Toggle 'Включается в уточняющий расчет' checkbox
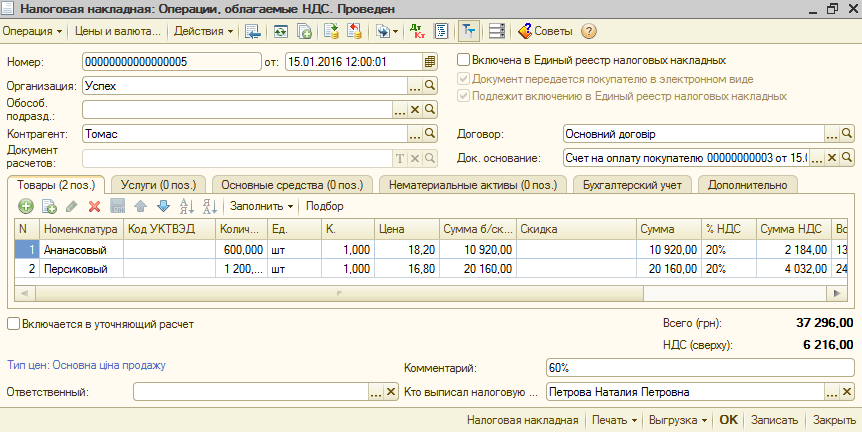 pos(13,324)
